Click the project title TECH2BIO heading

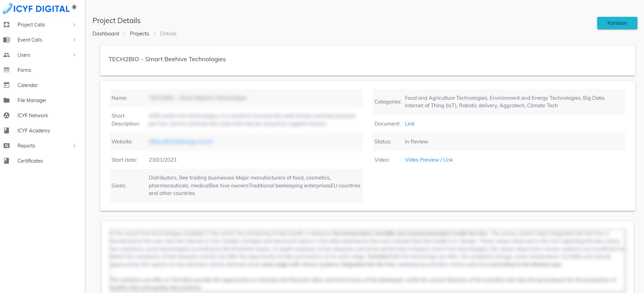pyautogui.click(x=167, y=59)
